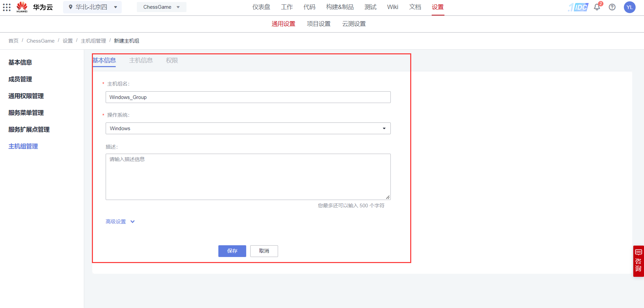
Task: Click the location pin icon near the region selector
Action: pyautogui.click(x=70, y=7)
